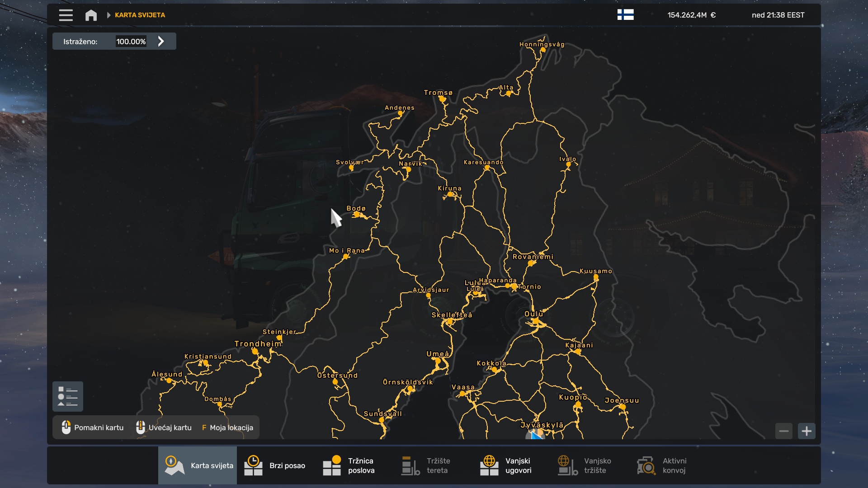Open the Tržnica poslova tab
Image resolution: width=868 pixels, height=488 pixels.
(349, 465)
